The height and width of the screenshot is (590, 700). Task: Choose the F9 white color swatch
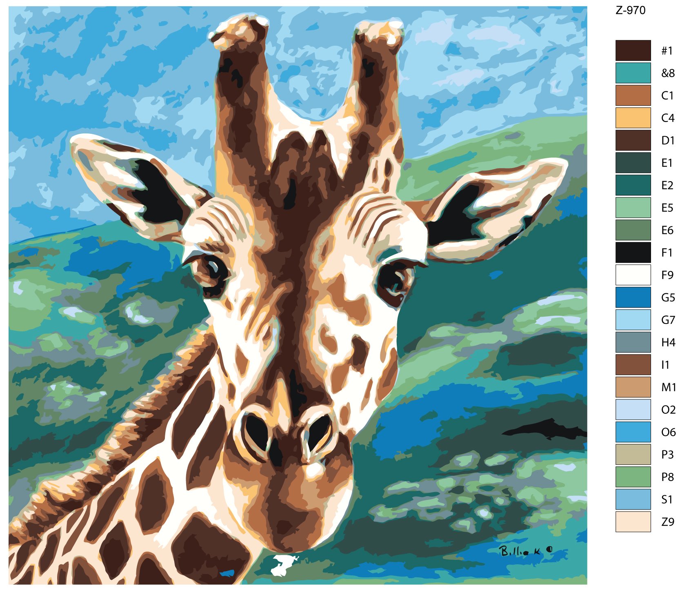(633, 275)
